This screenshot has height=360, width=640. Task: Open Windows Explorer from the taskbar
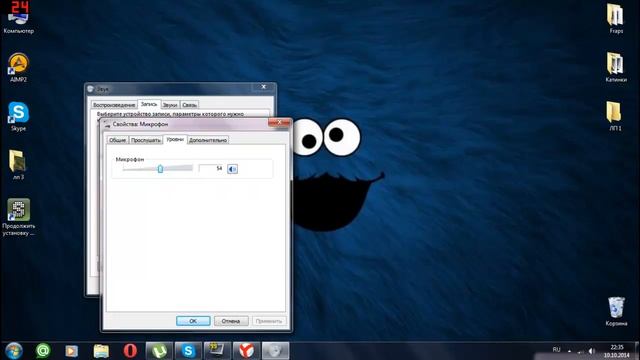point(101,351)
